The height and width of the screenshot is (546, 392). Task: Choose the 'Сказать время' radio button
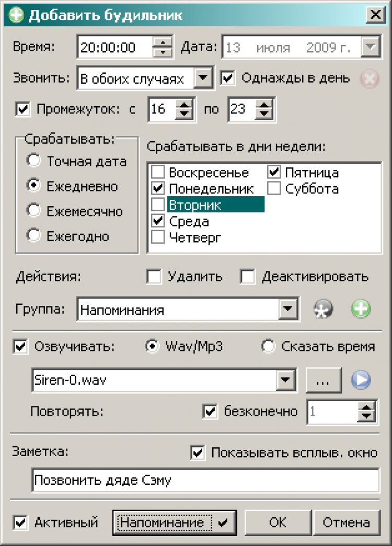[268, 346]
